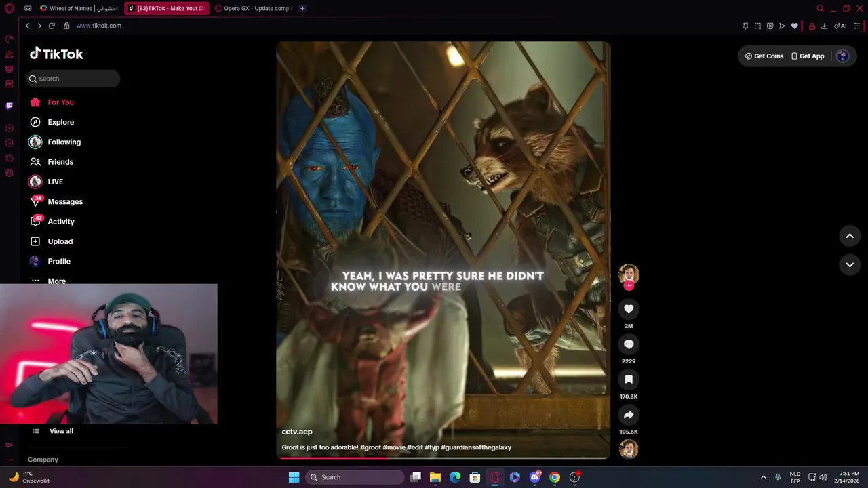This screenshot has width=868, height=488.
Task: Open GX Corner gamepad icon
Action: point(28,8)
